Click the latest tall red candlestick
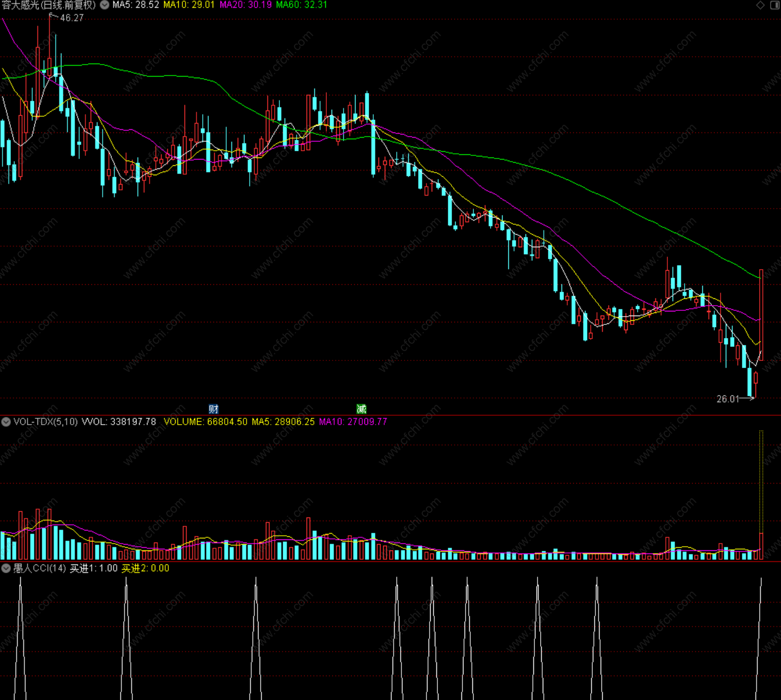Viewport: 781px width, 700px height. click(761, 315)
